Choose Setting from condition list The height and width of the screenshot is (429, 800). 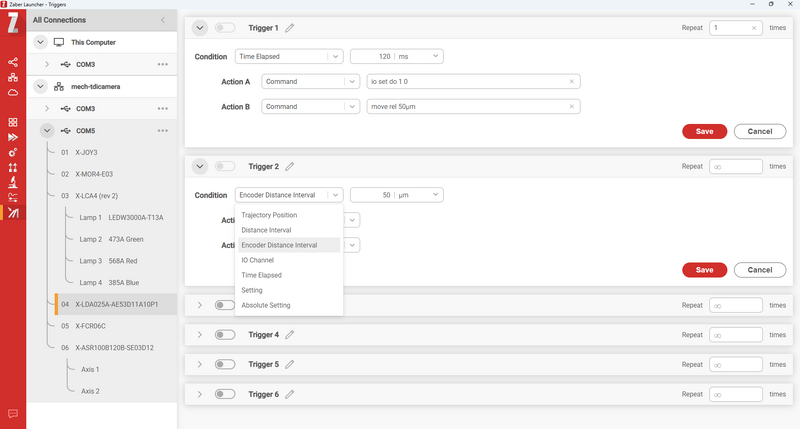click(x=289, y=290)
